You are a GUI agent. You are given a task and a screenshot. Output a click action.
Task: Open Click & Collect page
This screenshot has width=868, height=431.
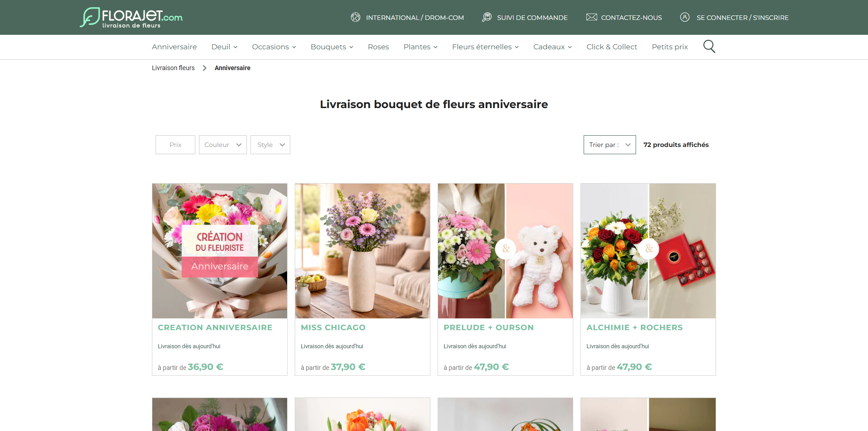(x=612, y=47)
